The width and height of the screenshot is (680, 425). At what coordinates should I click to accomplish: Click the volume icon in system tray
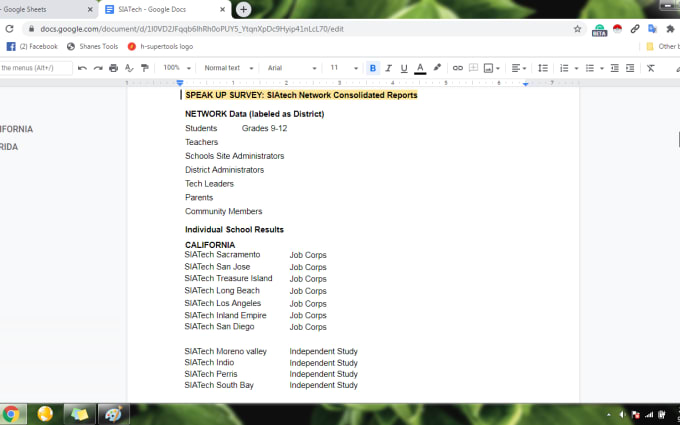(622, 415)
